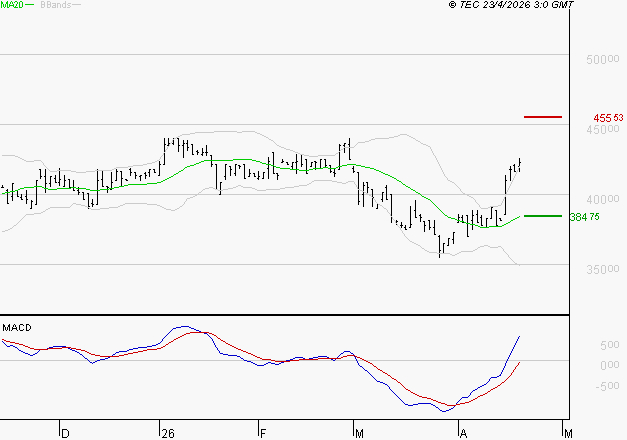Click the MACD -500 axis label
The height and width of the screenshot is (440, 627).
(x=607, y=386)
